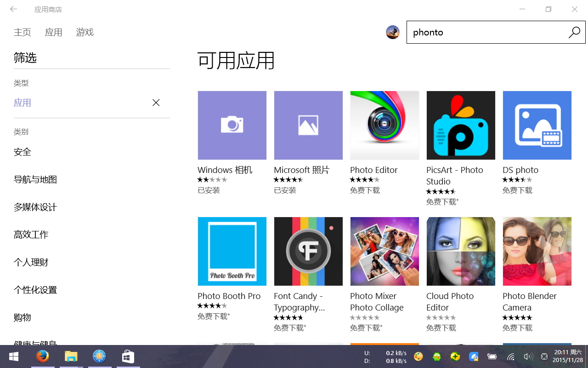The image size is (588, 368).
Task: Select the purple 应用 entry under 类型
Action: click(23, 103)
